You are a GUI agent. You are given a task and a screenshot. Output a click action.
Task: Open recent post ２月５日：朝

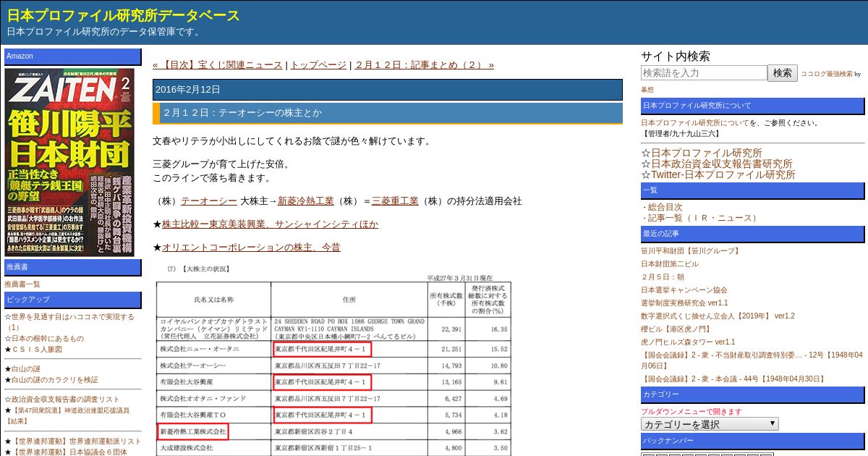[x=663, y=277]
